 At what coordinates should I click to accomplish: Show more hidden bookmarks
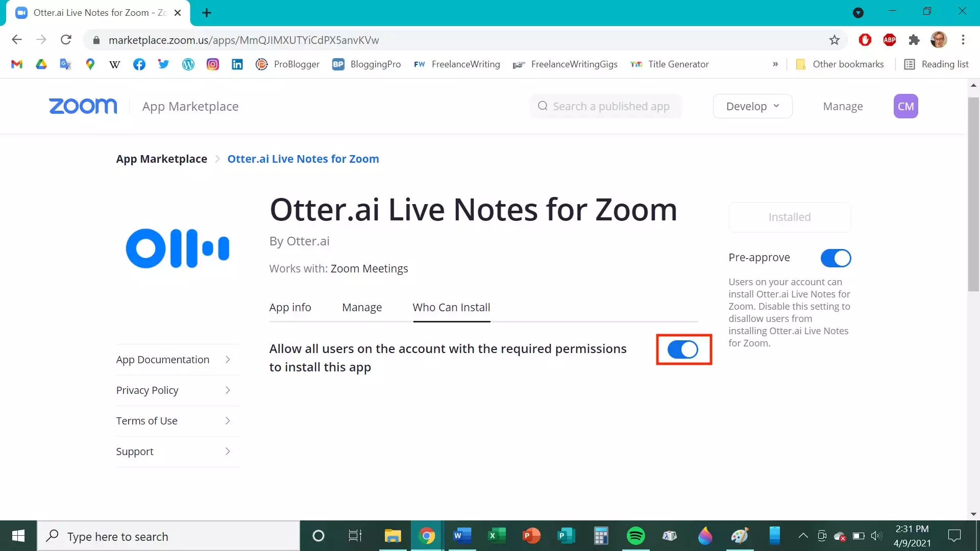[x=775, y=64]
